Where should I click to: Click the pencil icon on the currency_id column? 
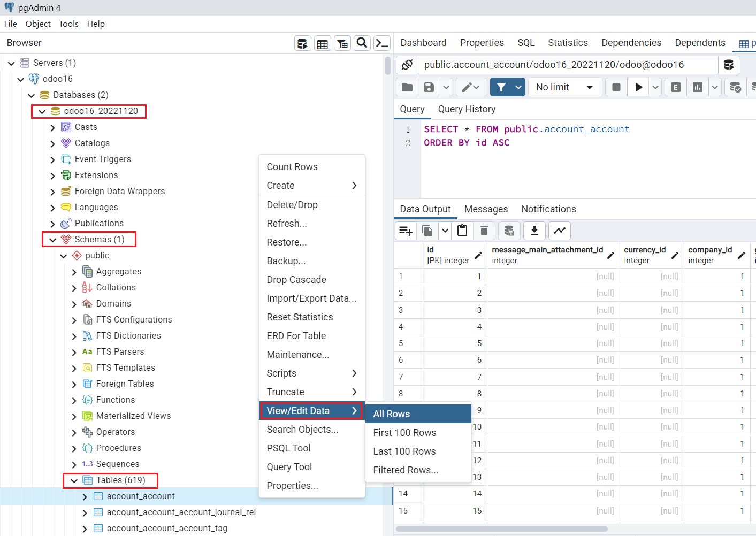(675, 256)
